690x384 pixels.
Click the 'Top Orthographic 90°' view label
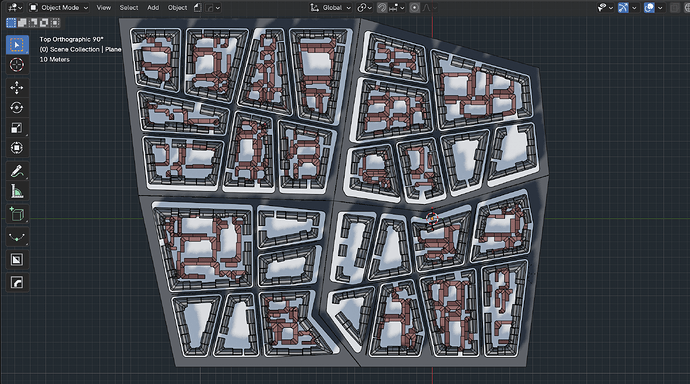pyautogui.click(x=71, y=39)
